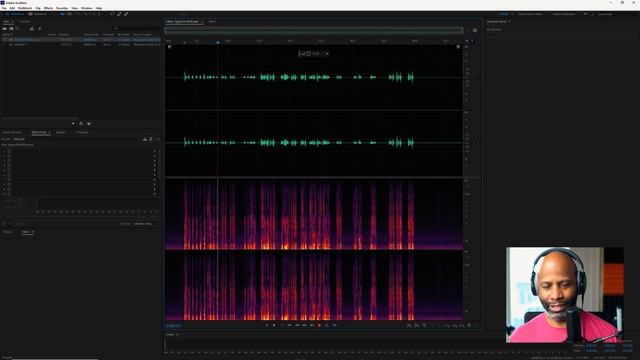The height and width of the screenshot is (360, 640).
Task: Click the Import File icon in Files panel
Action: tap(11, 29)
